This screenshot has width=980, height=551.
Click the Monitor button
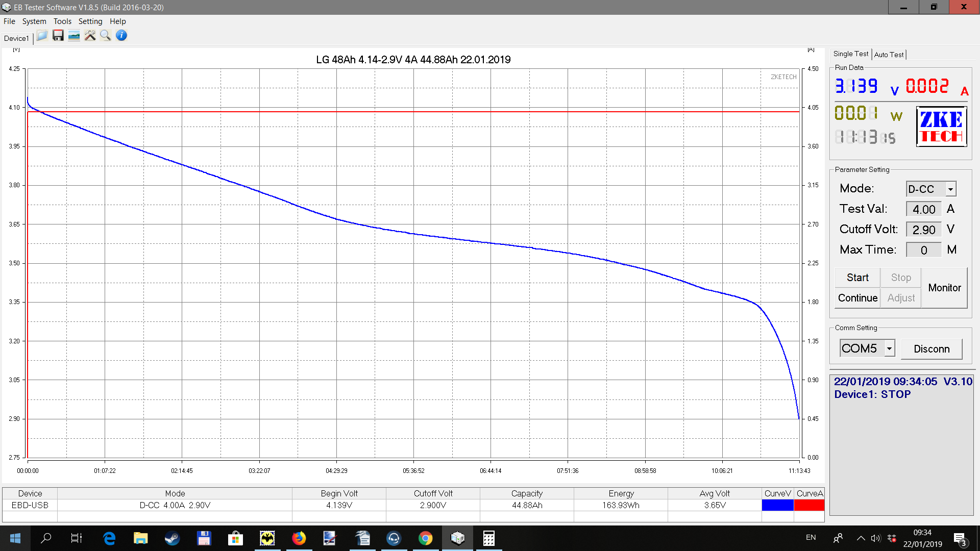pos(944,288)
